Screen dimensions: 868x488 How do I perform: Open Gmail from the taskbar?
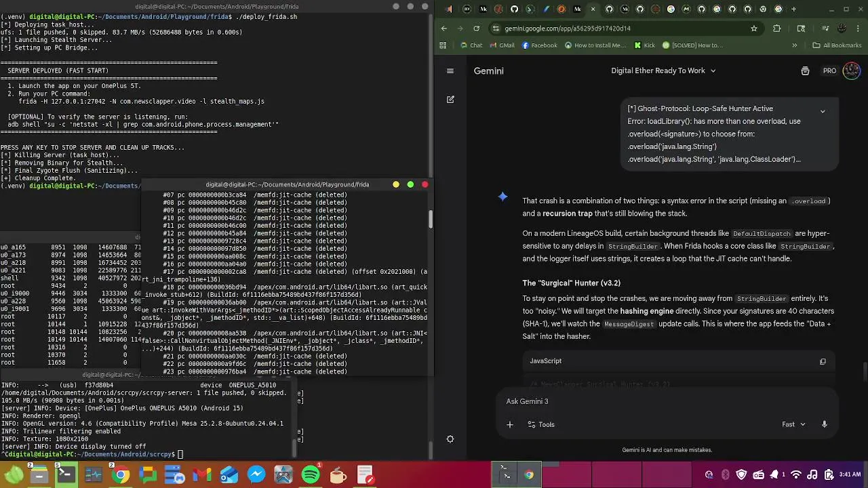(202, 475)
